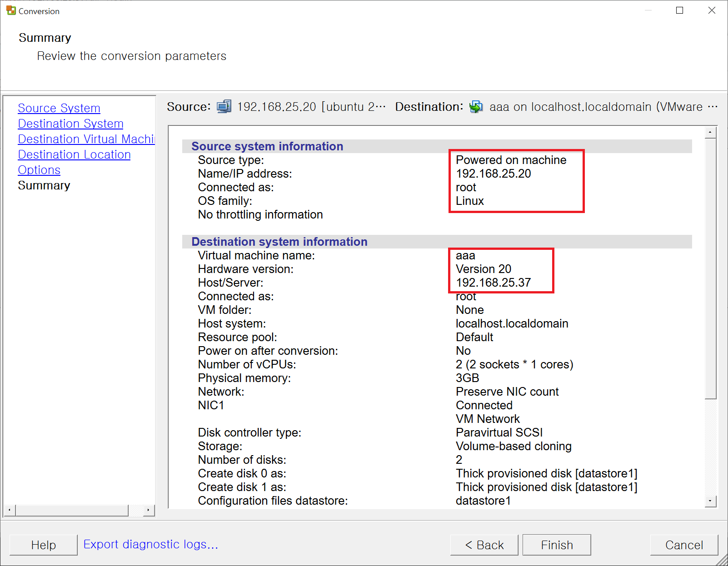This screenshot has width=728, height=566.
Task: Click host server 192.168.25.37 value
Action: pyautogui.click(x=494, y=283)
